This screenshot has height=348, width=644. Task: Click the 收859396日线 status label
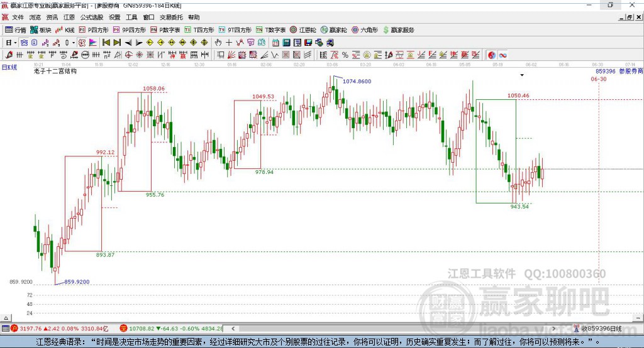[x=597, y=329]
